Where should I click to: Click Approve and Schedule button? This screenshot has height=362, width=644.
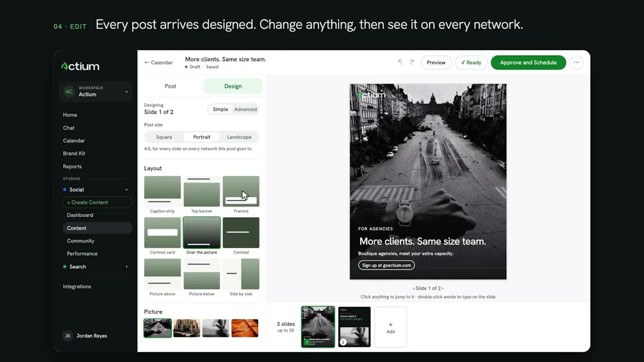click(x=528, y=62)
